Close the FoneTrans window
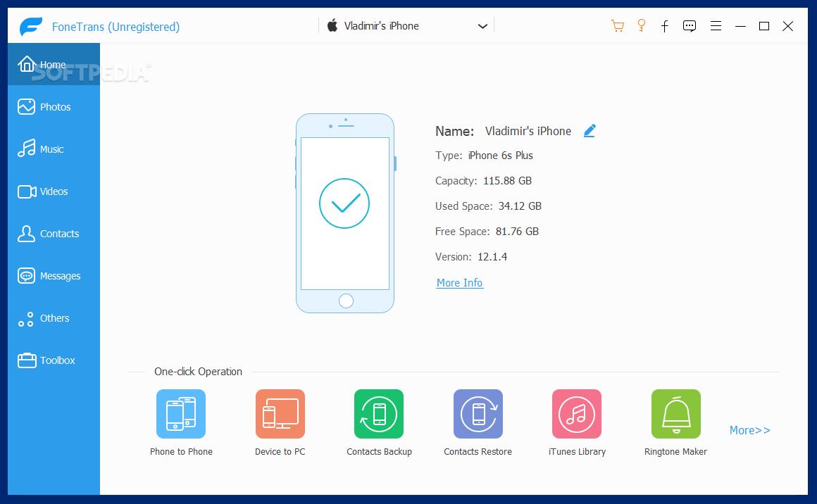 pyautogui.click(x=788, y=26)
